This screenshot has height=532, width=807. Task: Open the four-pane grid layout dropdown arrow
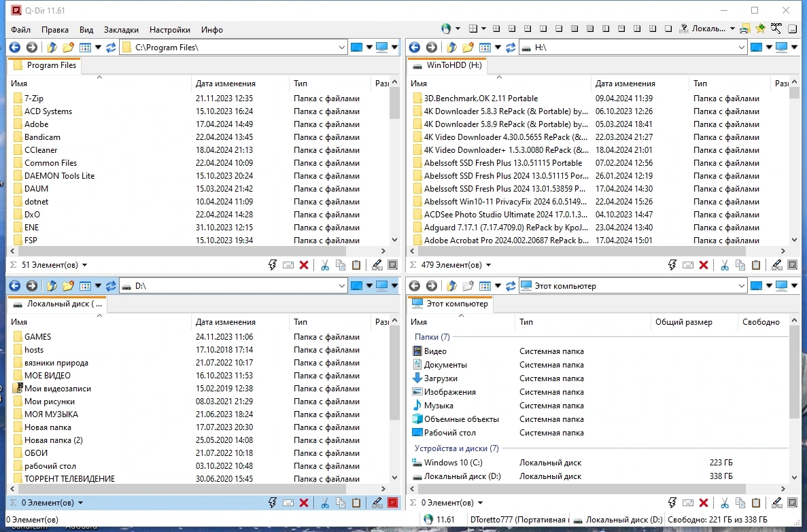pos(483,29)
